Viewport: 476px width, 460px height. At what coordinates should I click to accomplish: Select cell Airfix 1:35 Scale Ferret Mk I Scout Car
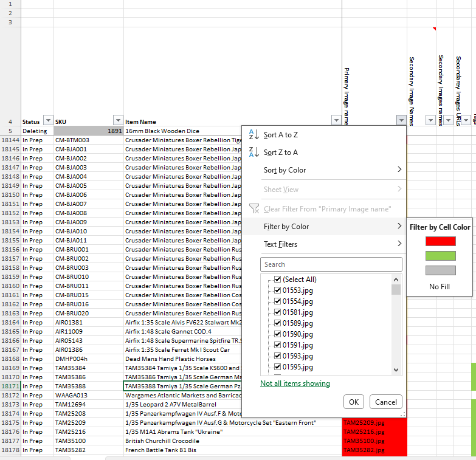click(183, 349)
